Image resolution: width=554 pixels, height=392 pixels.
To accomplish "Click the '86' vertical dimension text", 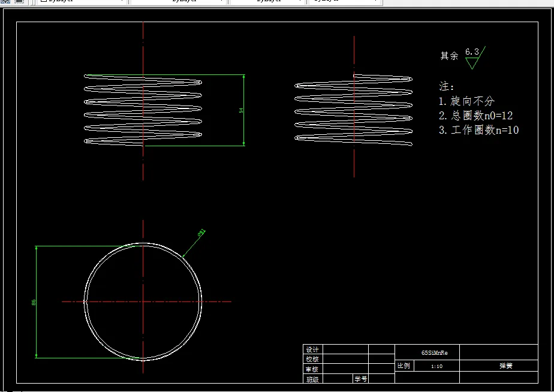I will [34, 302].
